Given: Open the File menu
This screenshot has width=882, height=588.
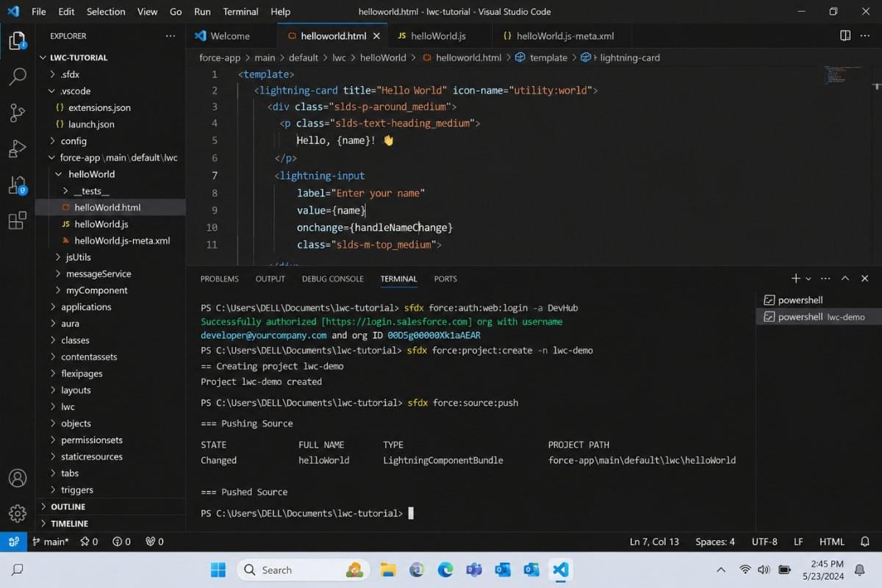Looking at the screenshot, I should 38,12.
